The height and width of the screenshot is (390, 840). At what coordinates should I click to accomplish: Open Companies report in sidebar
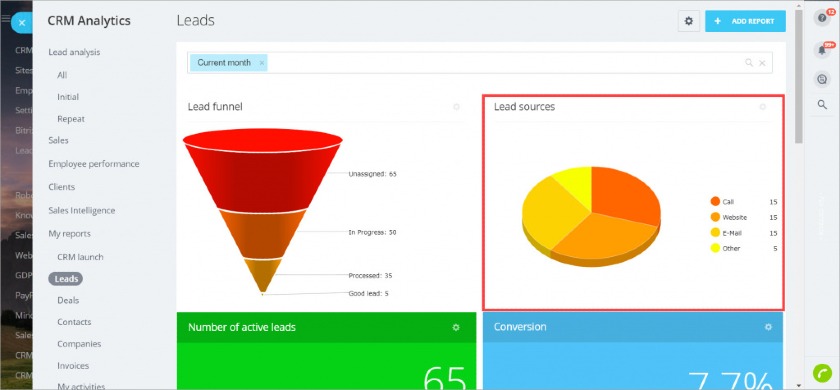[79, 344]
